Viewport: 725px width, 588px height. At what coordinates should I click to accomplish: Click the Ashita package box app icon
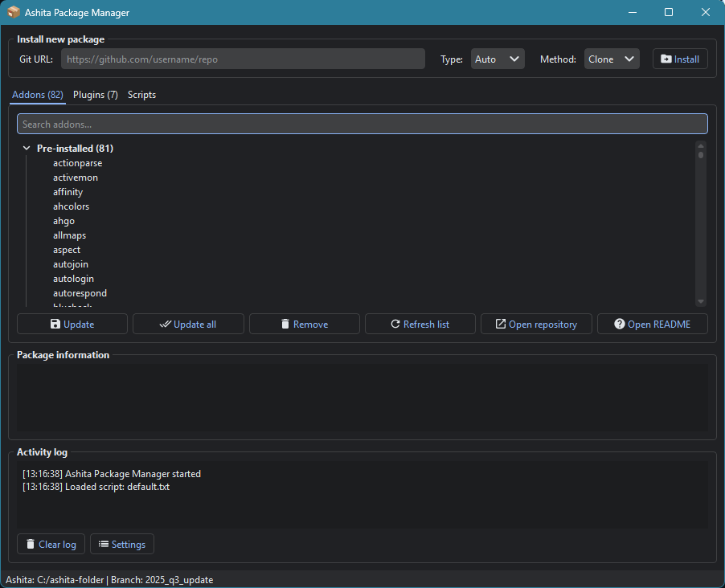point(14,12)
